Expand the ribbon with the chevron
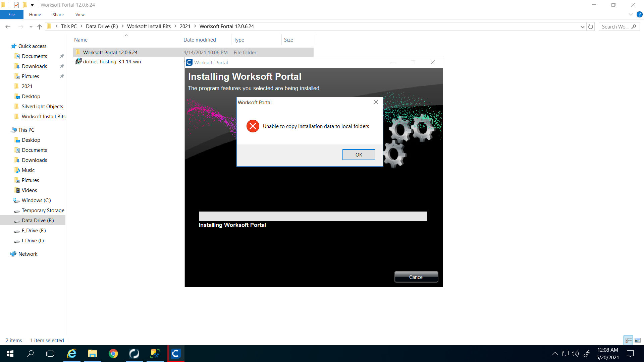 pyautogui.click(x=631, y=14)
